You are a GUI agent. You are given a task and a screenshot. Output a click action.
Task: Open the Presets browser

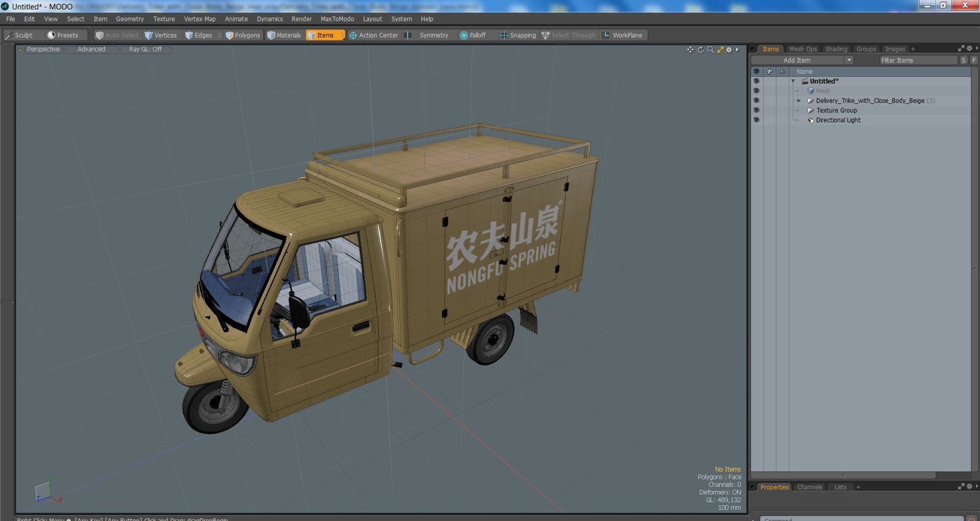[63, 35]
